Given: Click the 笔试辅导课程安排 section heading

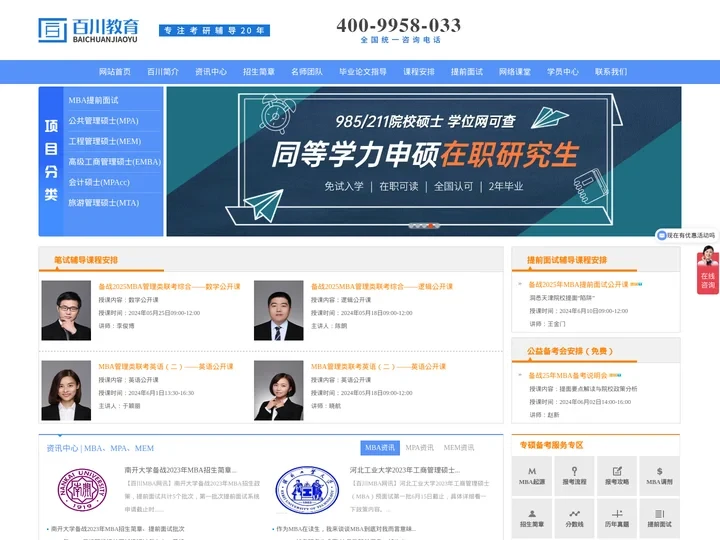Looking at the screenshot, I should point(86,260).
